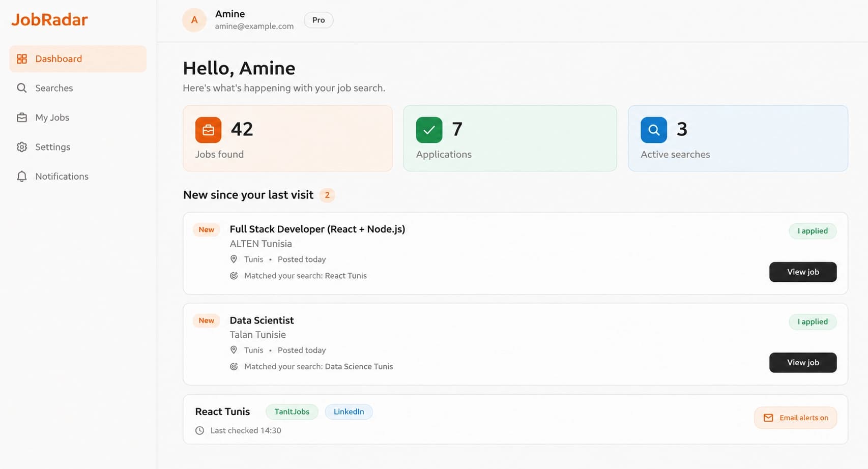Click the green checkmark Applications icon
The width and height of the screenshot is (868, 469).
[429, 130]
